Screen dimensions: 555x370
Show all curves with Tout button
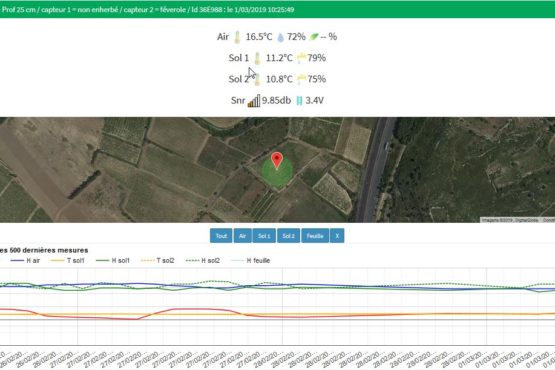pos(221,236)
